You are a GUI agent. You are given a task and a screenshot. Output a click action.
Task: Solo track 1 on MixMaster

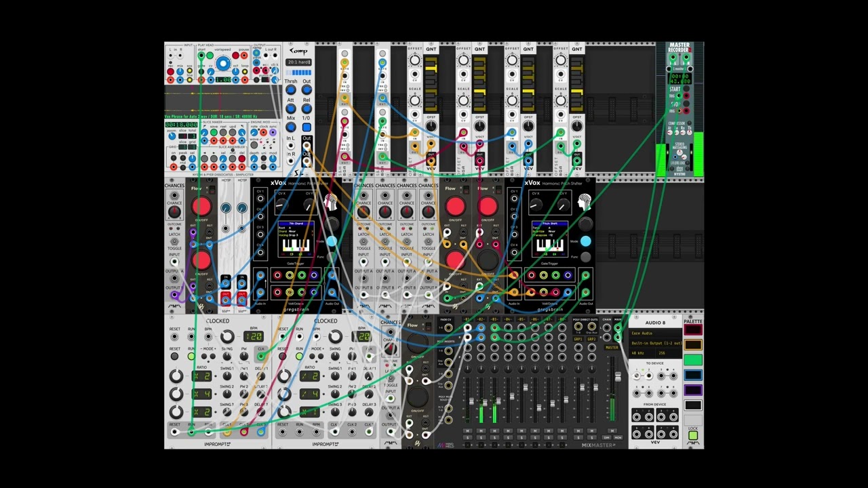click(x=467, y=438)
